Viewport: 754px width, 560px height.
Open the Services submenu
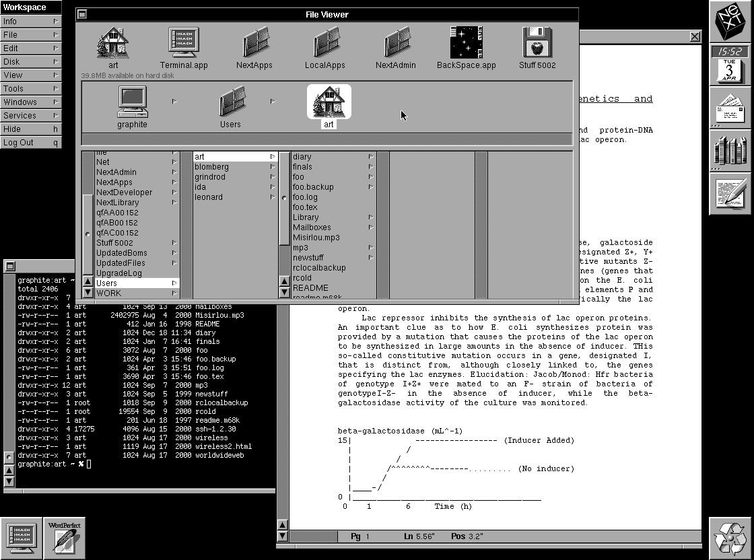[x=31, y=115]
